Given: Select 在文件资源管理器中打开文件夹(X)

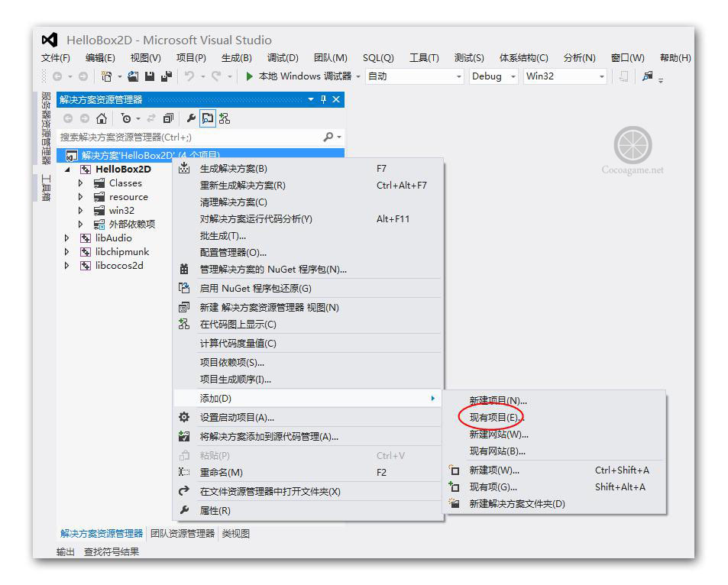Looking at the screenshot, I should click(x=309, y=492).
